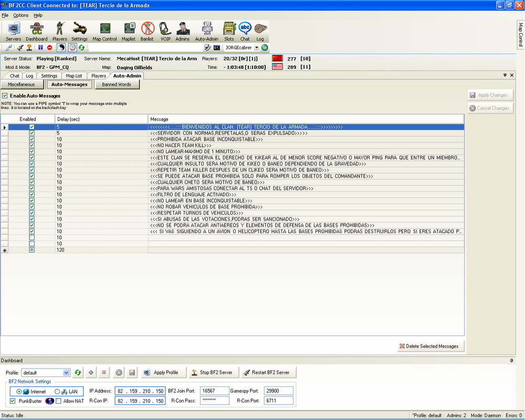This screenshot has width=525, height=420.
Task: Open the JORGEcabrer player dropdown
Action: [257, 48]
